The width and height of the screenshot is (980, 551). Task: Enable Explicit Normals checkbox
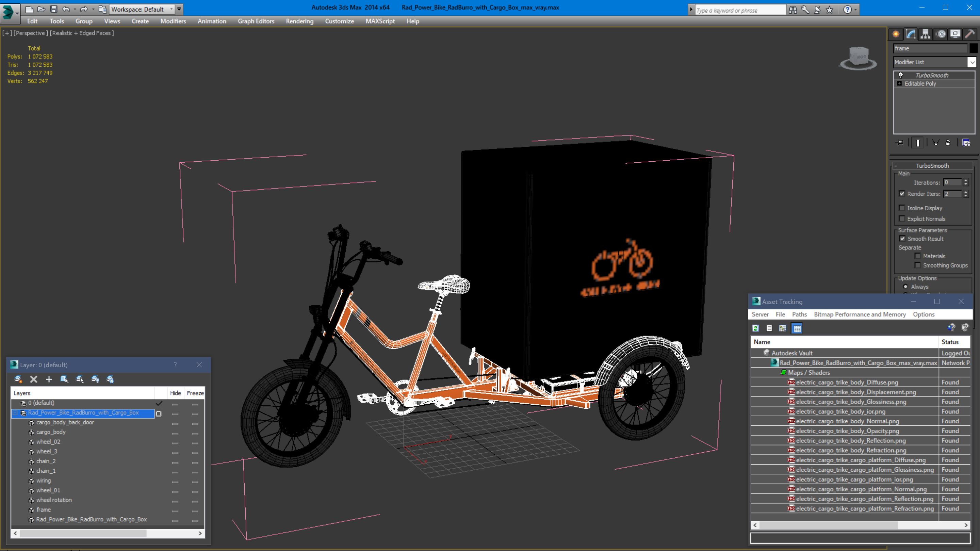(902, 218)
